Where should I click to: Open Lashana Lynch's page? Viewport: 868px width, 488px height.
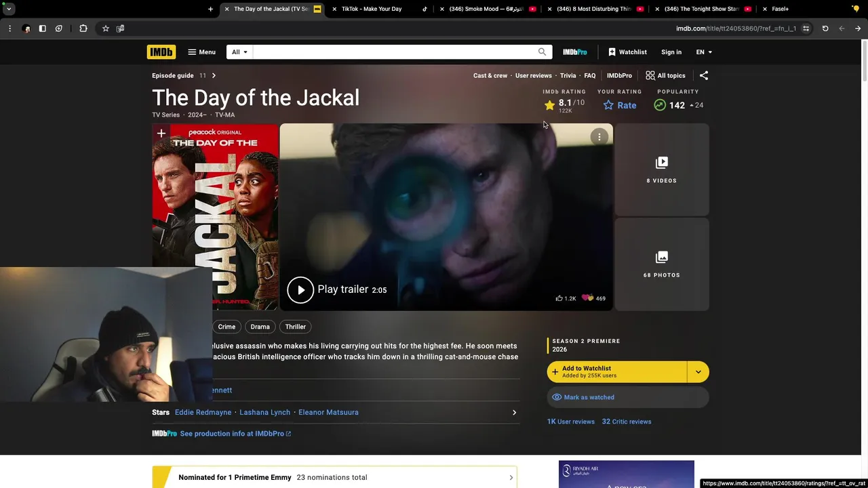(x=264, y=412)
